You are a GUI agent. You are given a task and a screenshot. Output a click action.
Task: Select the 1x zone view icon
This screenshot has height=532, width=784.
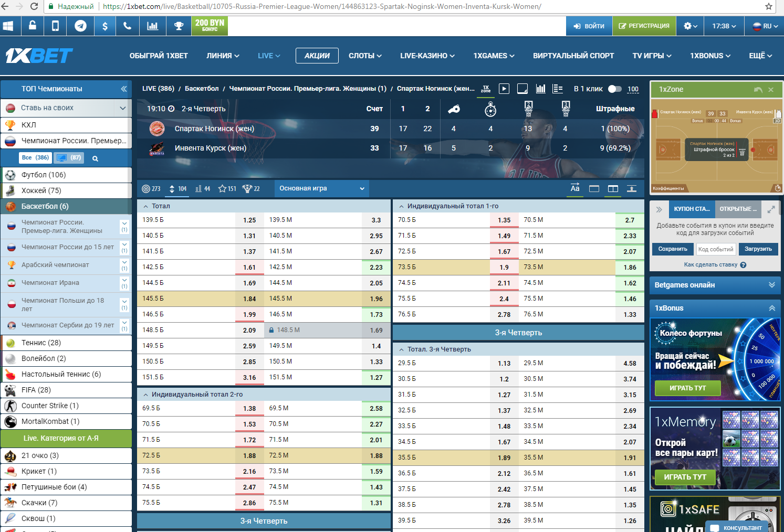pyautogui.click(x=486, y=89)
